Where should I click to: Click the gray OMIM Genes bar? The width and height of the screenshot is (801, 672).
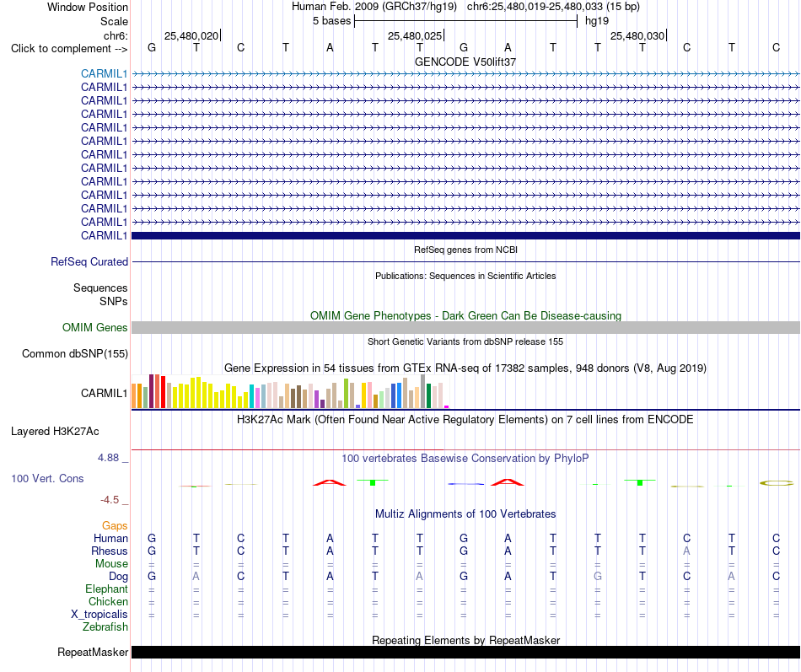(465, 327)
